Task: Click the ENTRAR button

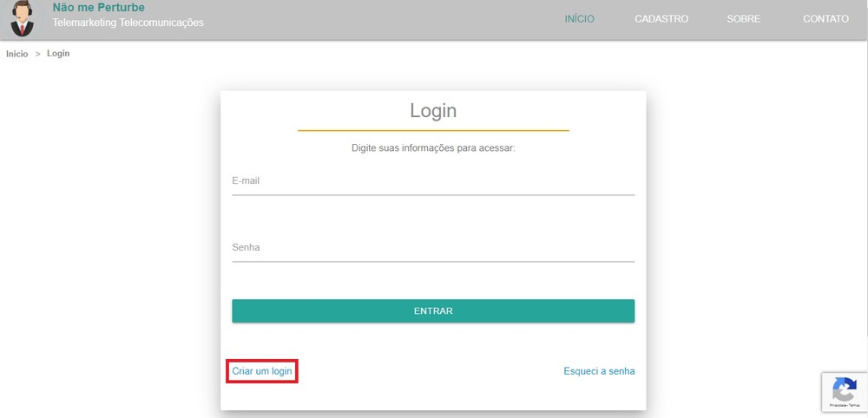Action: coord(433,310)
